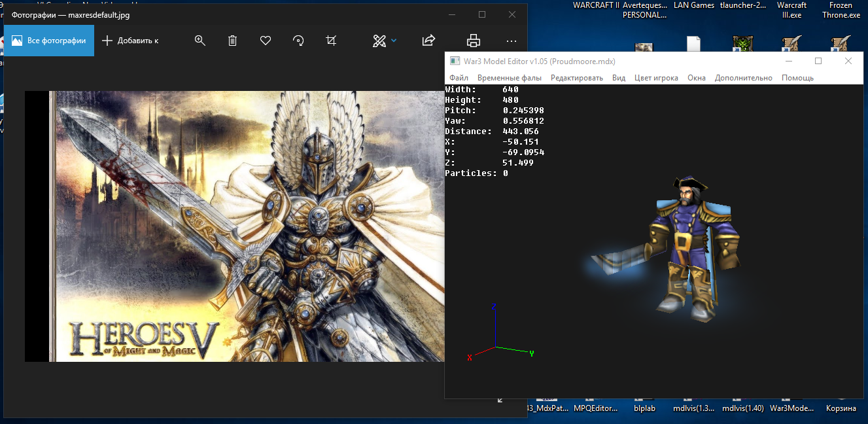Select Frozen Throne.exe desktop shortcut label
This screenshot has width=868, height=424.
841,10
